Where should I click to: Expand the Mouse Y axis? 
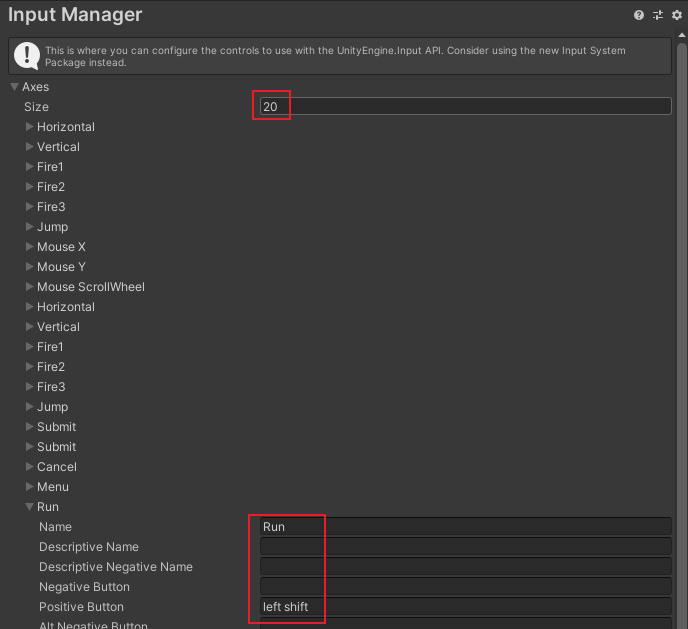click(x=29, y=267)
